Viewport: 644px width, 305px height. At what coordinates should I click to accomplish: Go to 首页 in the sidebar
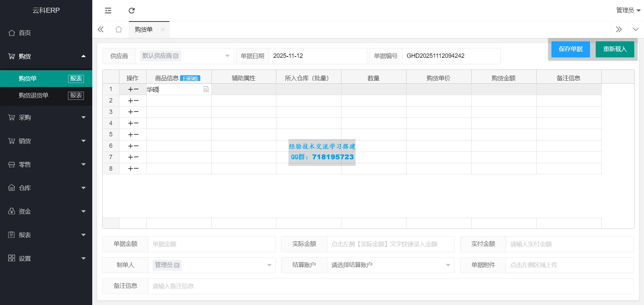point(24,33)
